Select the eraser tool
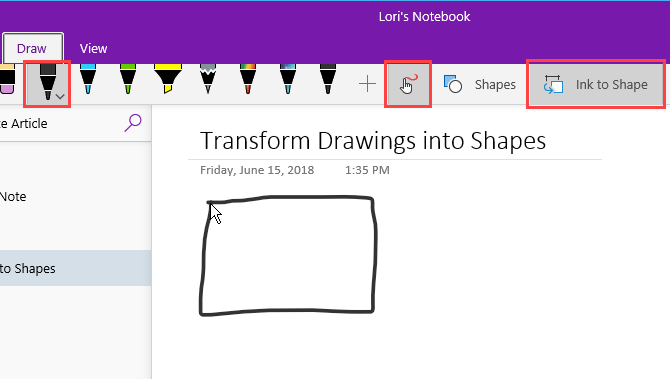This screenshot has height=379, width=670. click(7, 79)
